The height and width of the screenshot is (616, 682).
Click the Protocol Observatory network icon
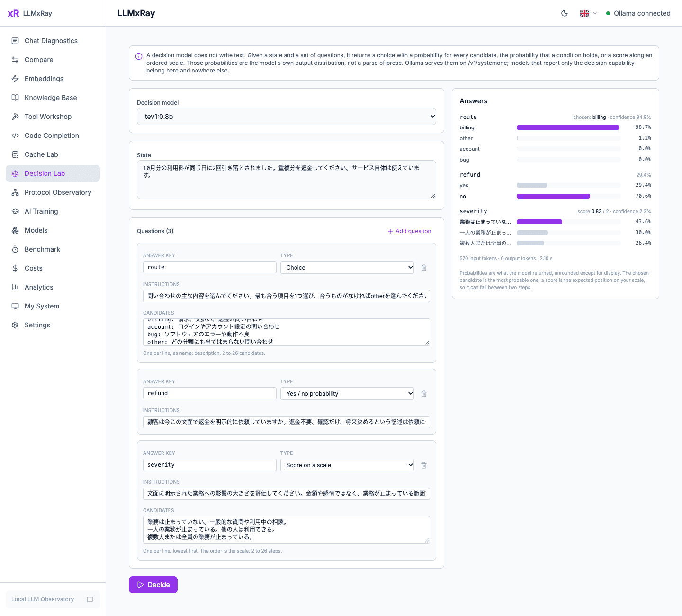15,192
